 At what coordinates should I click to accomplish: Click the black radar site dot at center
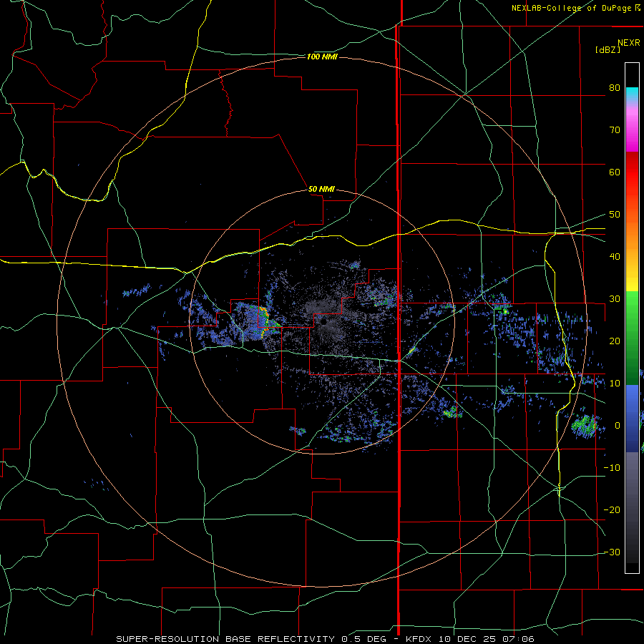323,323
